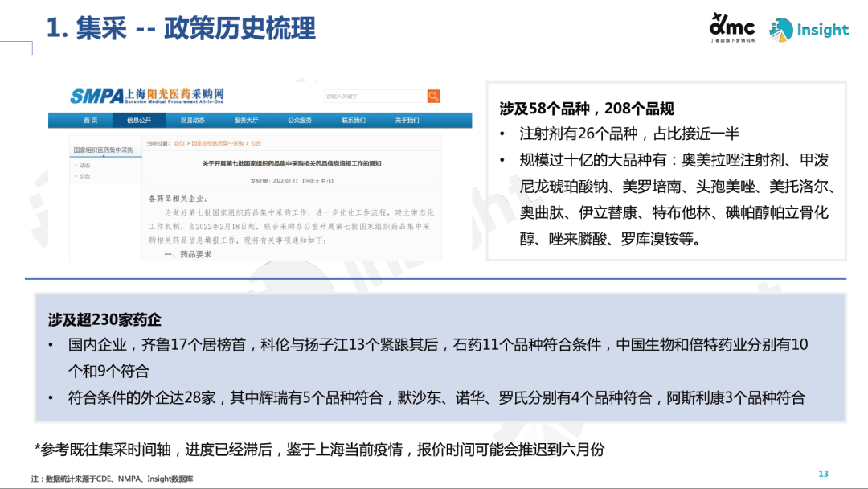Open the 关于我们 navigation tab
Screen dimensions: 868x489
pyautogui.click(x=407, y=120)
